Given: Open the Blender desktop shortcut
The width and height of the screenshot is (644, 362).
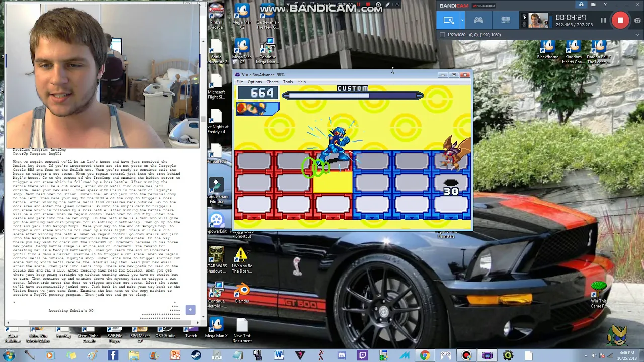Looking at the screenshot, I should (x=242, y=294).
